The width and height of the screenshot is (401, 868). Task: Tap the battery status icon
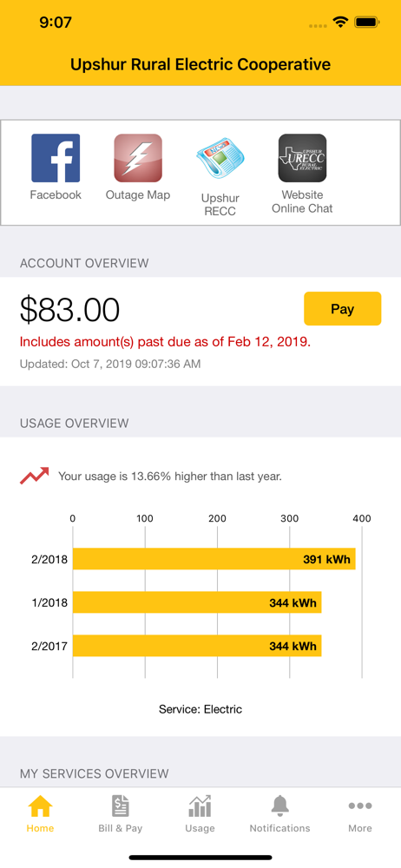pyautogui.click(x=366, y=23)
